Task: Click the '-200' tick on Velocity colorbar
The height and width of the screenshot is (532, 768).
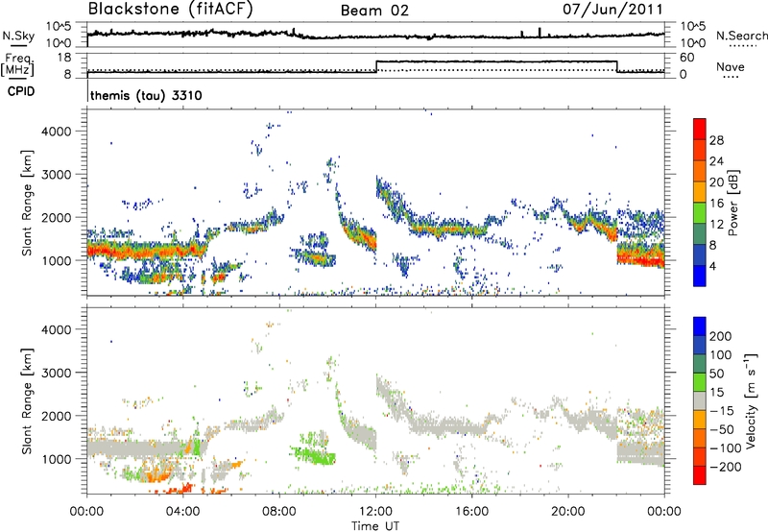Action: [x=726, y=467]
